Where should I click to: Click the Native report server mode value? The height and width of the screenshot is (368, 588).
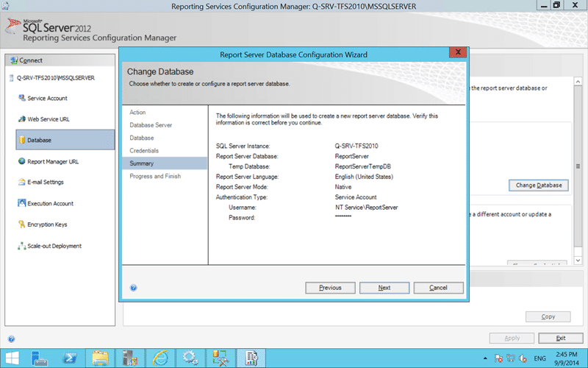[x=343, y=187]
